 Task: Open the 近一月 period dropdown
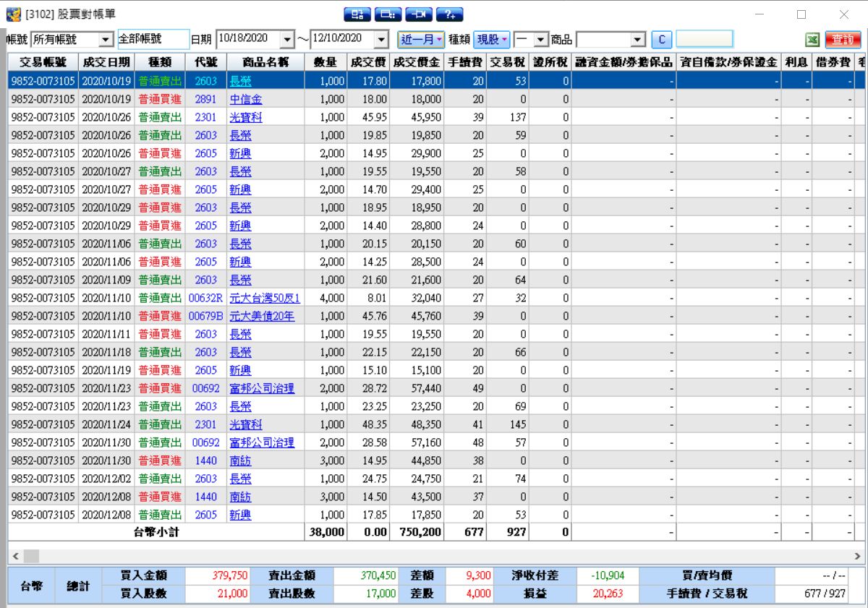pos(422,39)
